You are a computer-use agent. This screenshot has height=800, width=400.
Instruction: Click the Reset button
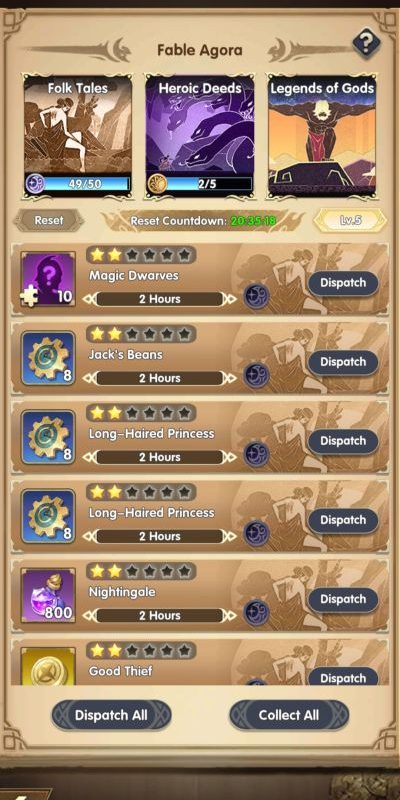[x=49, y=221]
